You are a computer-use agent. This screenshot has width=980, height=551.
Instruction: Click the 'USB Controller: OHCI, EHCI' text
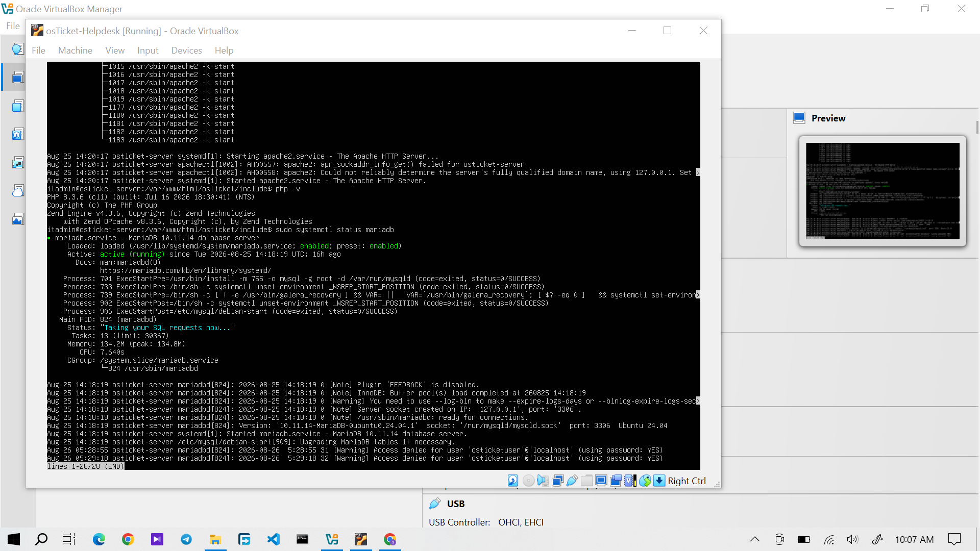[485, 522]
